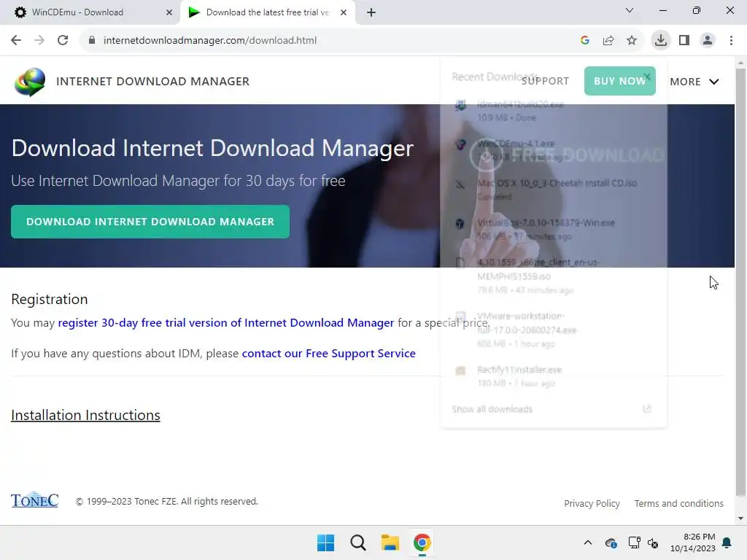Click the page vertical scrollbar thumb

point(740,282)
